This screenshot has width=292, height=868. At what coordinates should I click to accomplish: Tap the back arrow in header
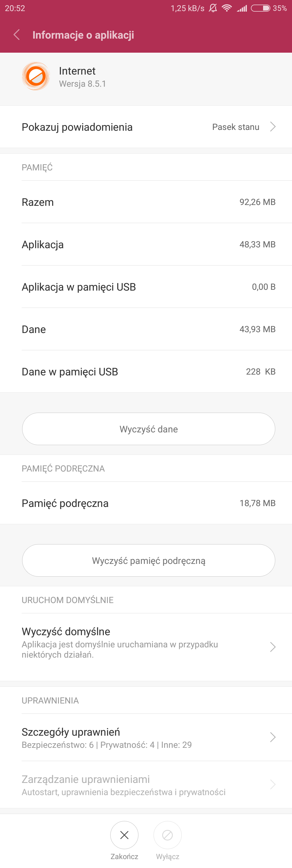16,35
